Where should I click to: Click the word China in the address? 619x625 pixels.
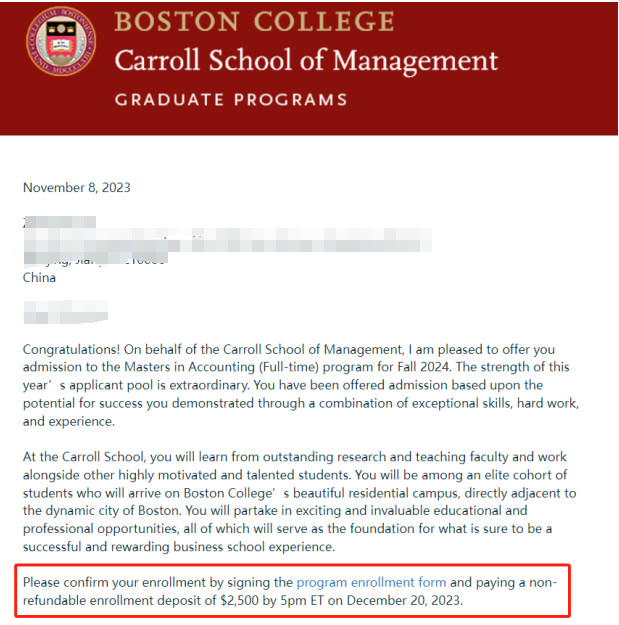40,278
